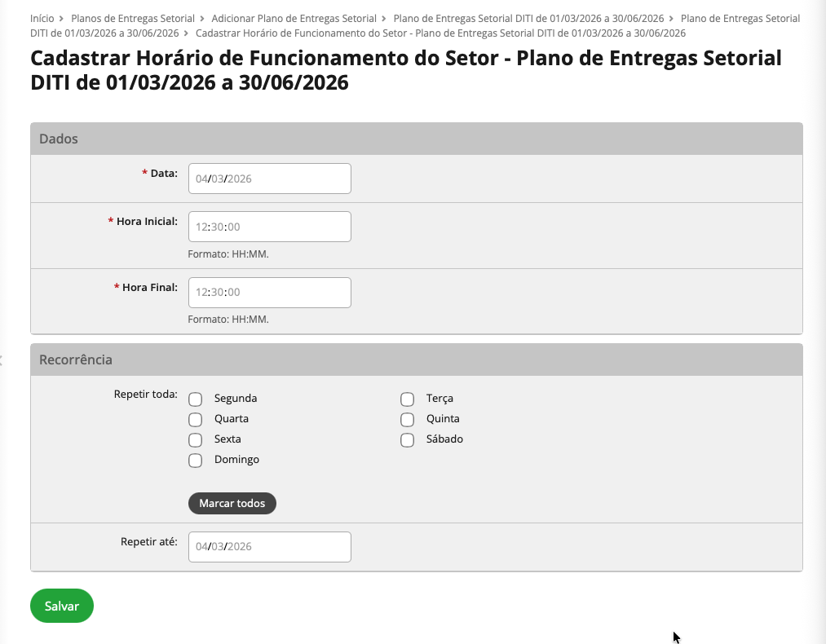
Task: Click the green Salvar button
Action: [x=62, y=606]
